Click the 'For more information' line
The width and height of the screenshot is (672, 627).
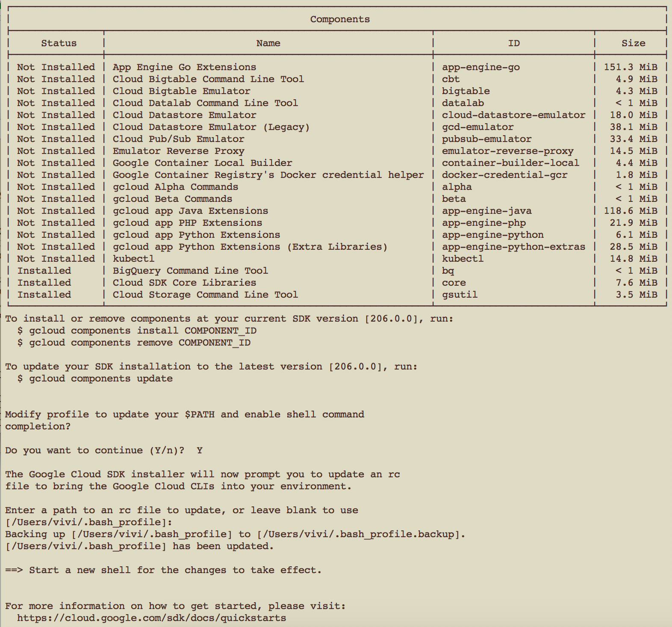175,606
